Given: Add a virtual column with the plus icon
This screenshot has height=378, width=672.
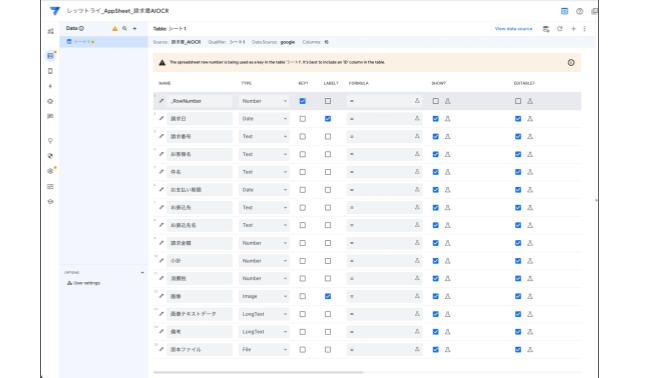Looking at the screenshot, I should click(573, 29).
